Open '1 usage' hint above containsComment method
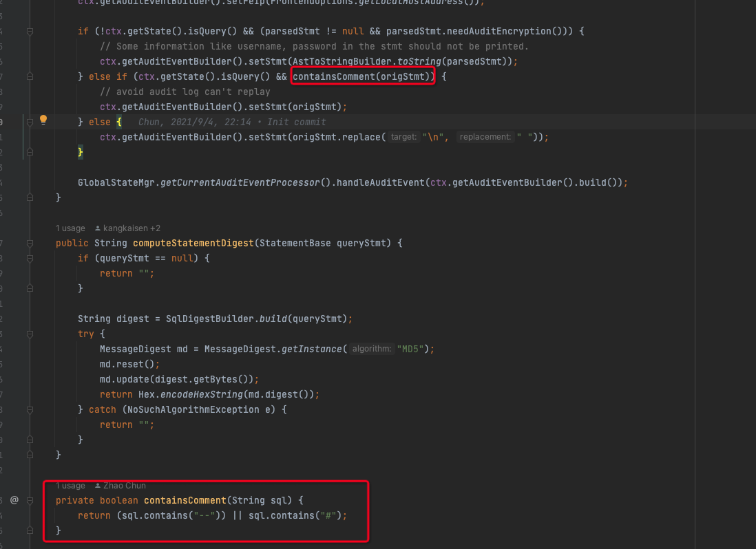 point(70,486)
